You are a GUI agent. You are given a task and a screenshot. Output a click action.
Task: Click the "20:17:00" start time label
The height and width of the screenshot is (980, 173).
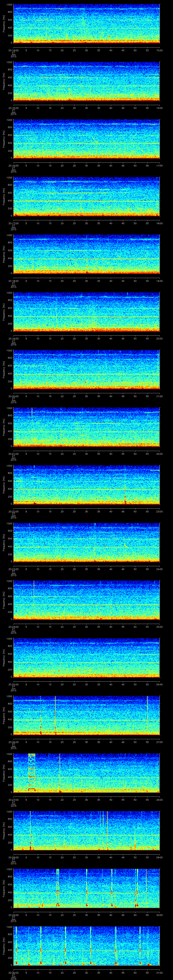pyautogui.click(x=14, y=223)
